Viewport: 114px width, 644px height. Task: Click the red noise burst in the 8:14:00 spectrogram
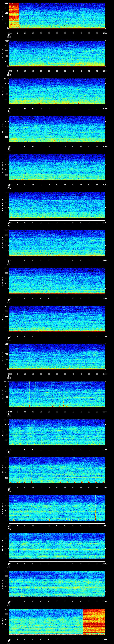pyautogui.click(x=14, y=16)
